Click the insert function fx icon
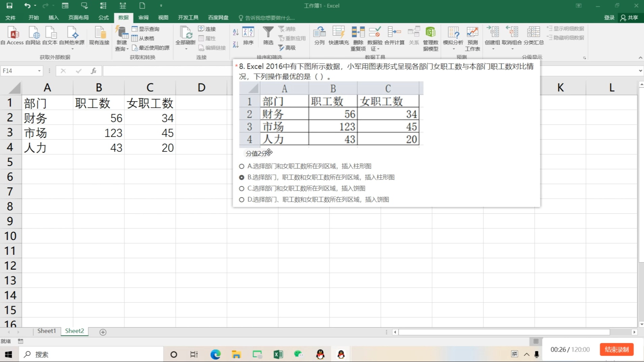644x362 pixels. (x=93, y=71)
